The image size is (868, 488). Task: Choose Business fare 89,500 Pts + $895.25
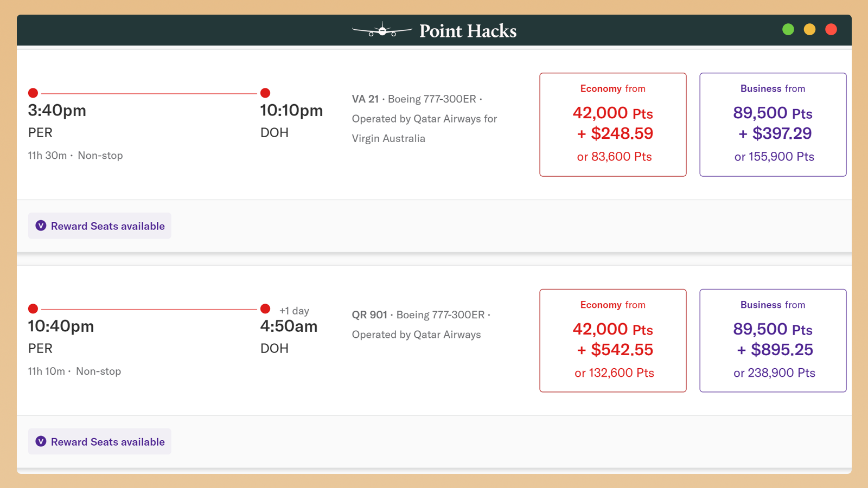(773, 341)
